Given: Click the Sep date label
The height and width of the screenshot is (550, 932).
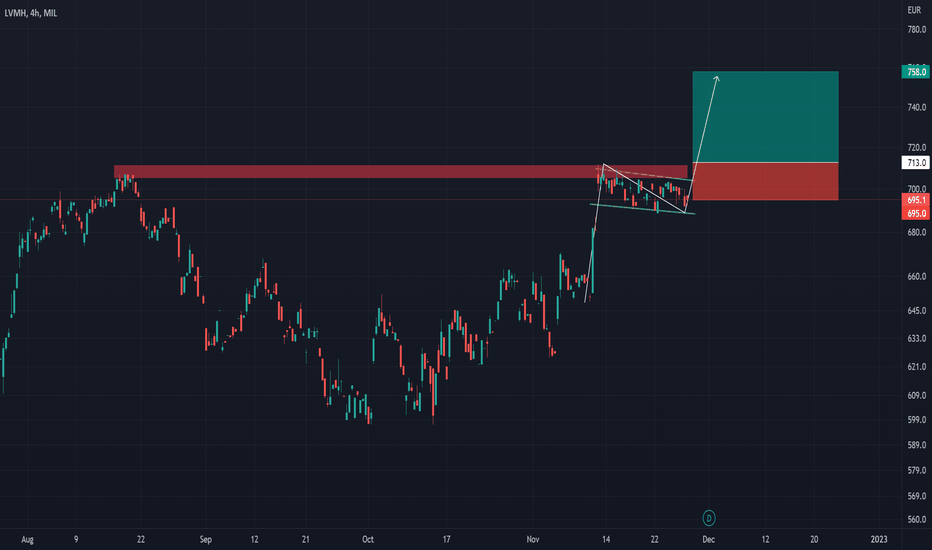Looking at the screenshot, I should click(205, 540).
